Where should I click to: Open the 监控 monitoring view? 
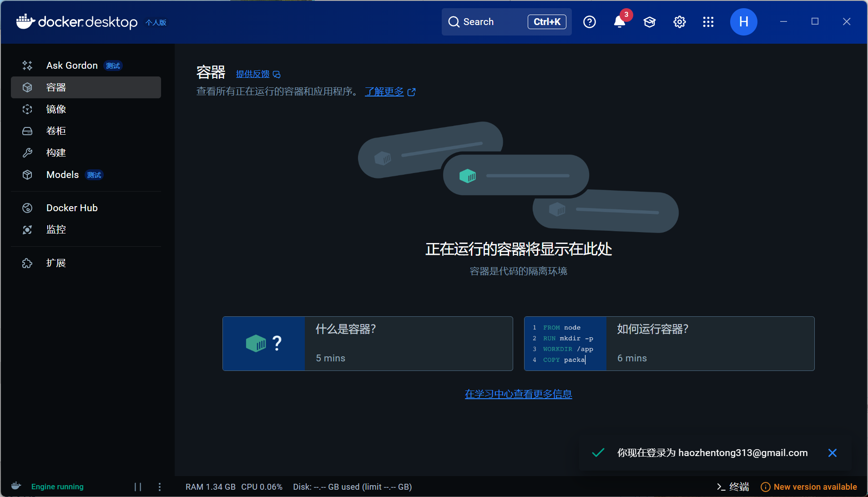click(56, 229)
